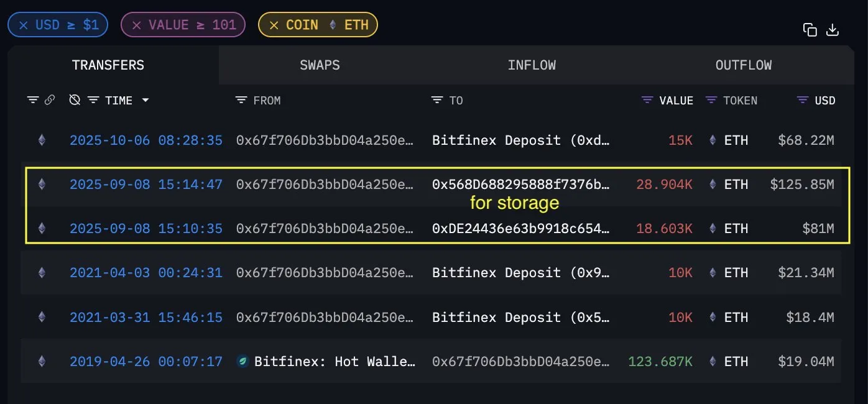Click the download data icon
The height and width of the screenshot is (404, 868).
[x=833, y=30]
